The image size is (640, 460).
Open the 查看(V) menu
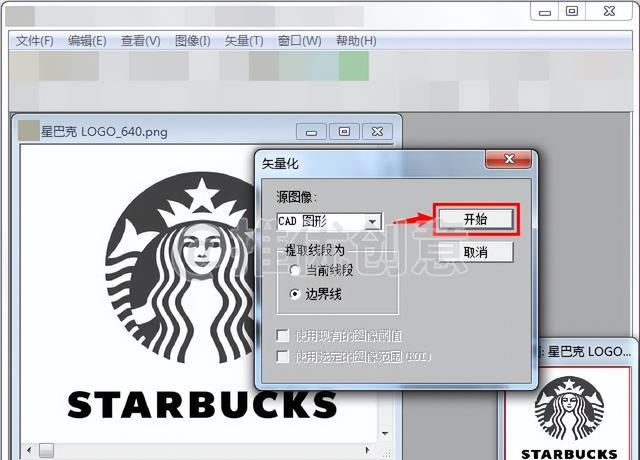pos(140,41)
